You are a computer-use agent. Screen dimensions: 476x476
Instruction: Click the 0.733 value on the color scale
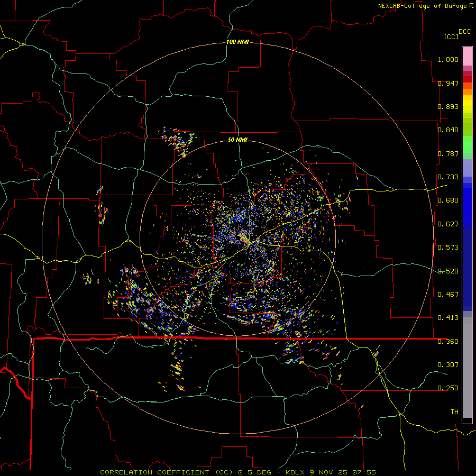click(448, 177)
